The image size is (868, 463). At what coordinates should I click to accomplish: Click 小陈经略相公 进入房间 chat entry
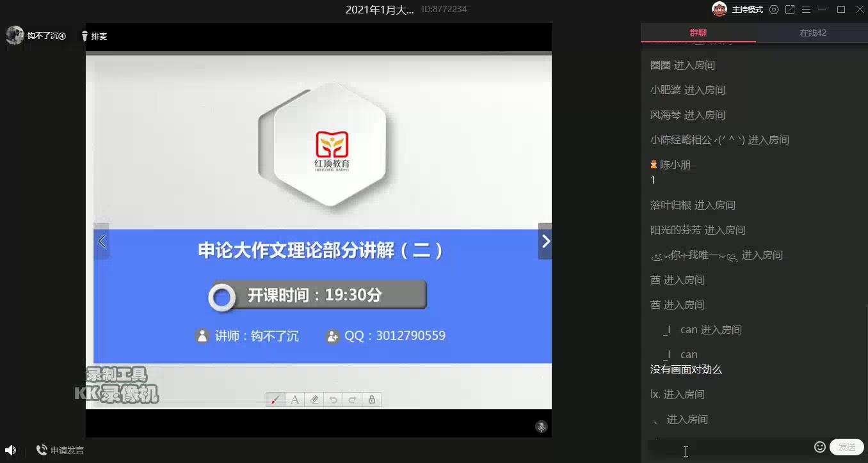pyautogui.click(x=719, y=140)
